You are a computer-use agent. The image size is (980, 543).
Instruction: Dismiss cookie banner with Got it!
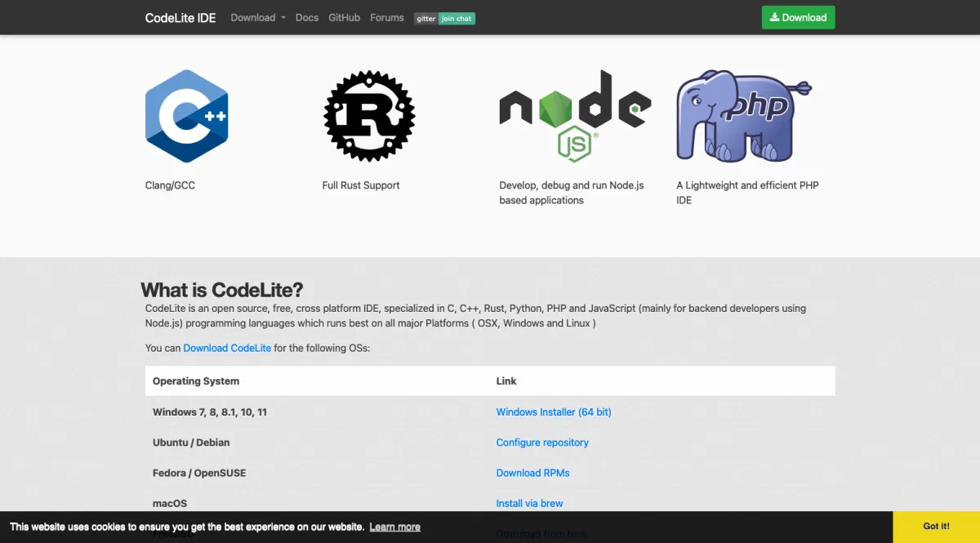[x=936, y=527]
